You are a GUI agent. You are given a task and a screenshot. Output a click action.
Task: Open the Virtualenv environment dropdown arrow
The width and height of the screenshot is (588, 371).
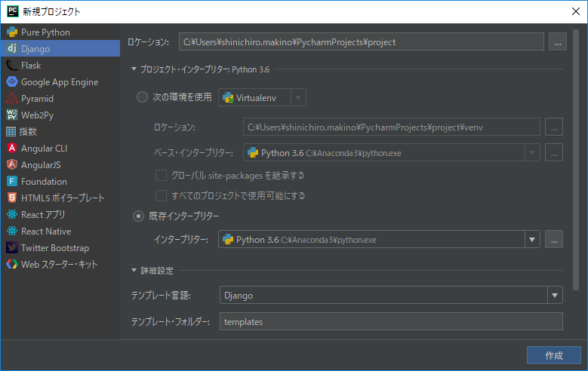[x=298, y=98]
